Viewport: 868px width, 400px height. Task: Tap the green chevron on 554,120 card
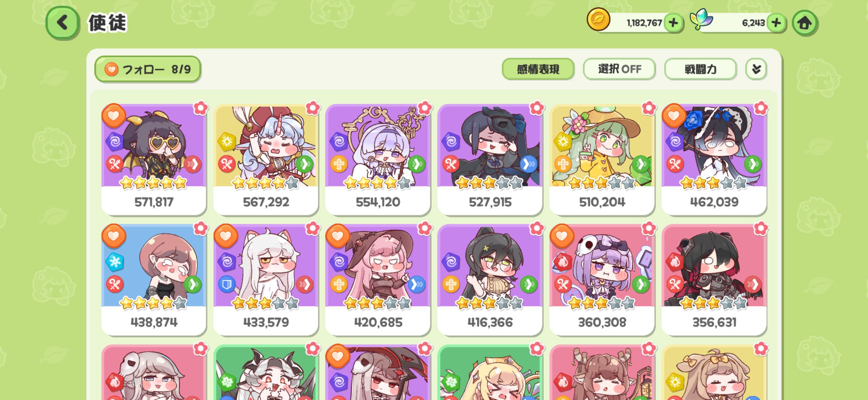tap(417, 165)
